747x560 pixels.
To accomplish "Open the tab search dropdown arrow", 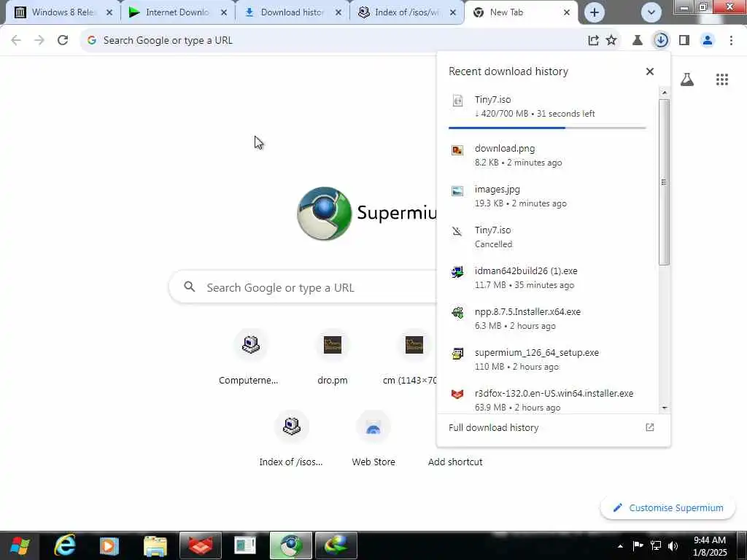I will pyautogui.click(x=651, y=12).
